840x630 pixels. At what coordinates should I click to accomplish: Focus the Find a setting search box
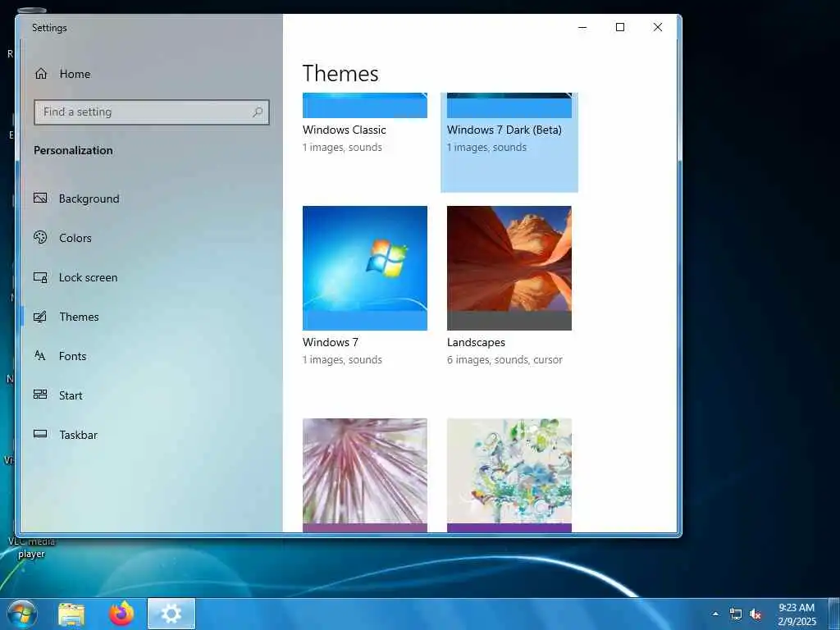(x=152, y=112)
